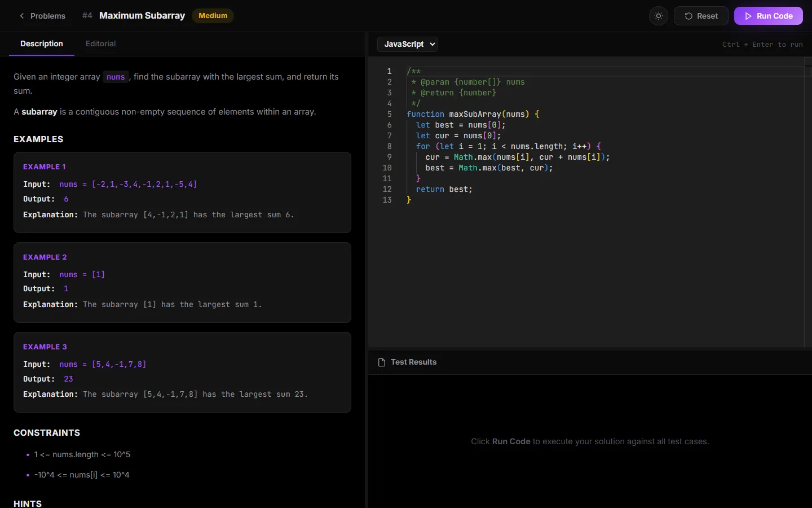Click the EXAMPLE 2 heading
This screenshot has width=812, height=508.
(x=45, y=257)
